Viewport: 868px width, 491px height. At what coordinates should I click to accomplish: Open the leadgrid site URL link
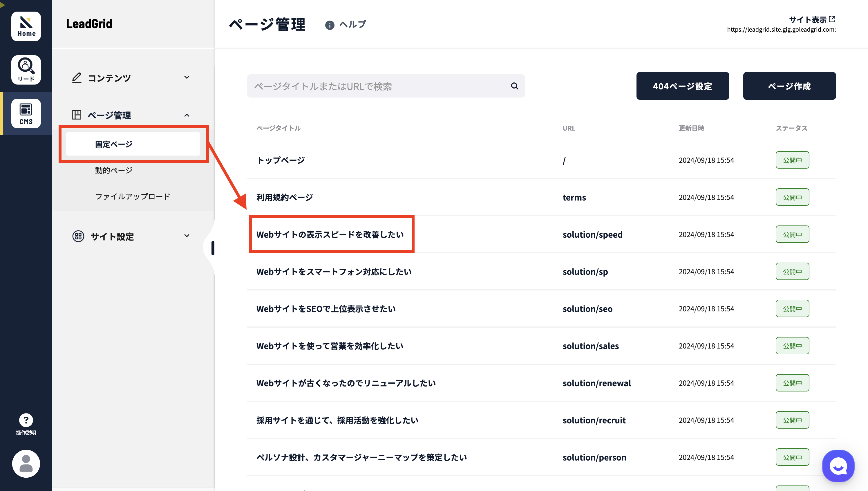[x=781, y=29]
